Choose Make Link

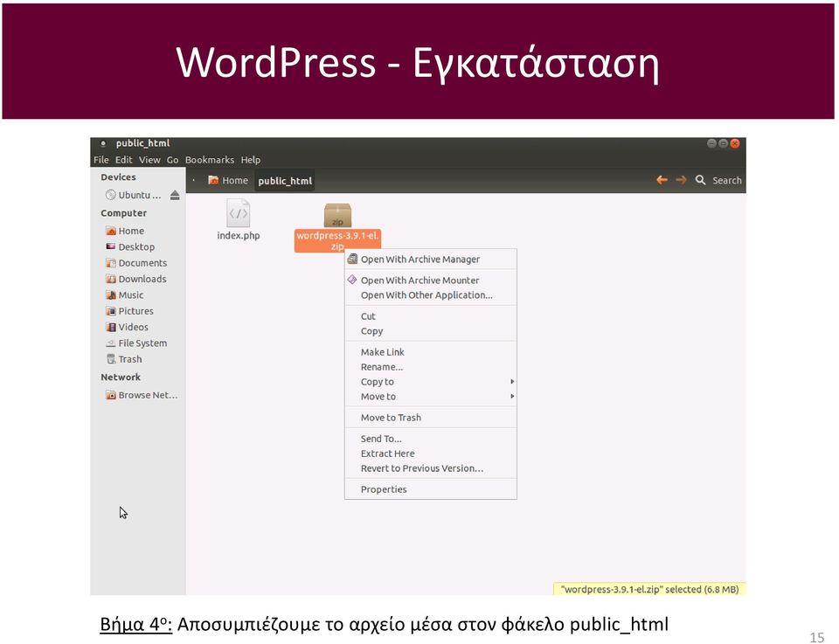[x=431, y=352]
